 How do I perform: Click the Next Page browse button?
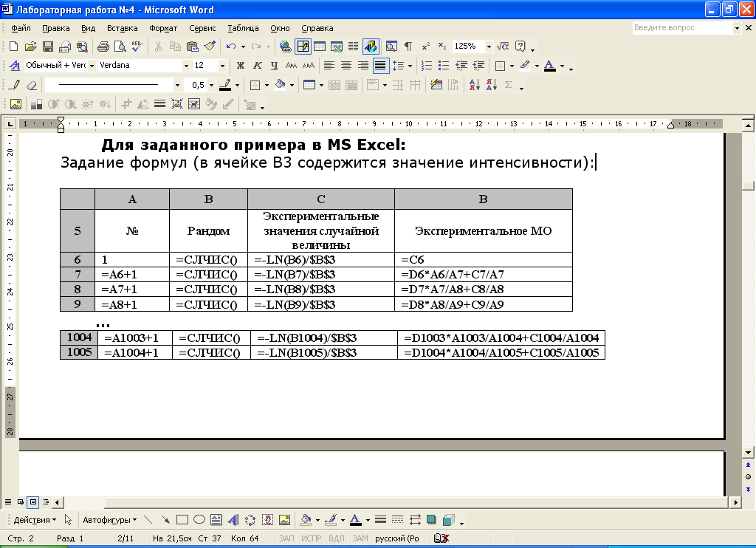tap(749, 489)
